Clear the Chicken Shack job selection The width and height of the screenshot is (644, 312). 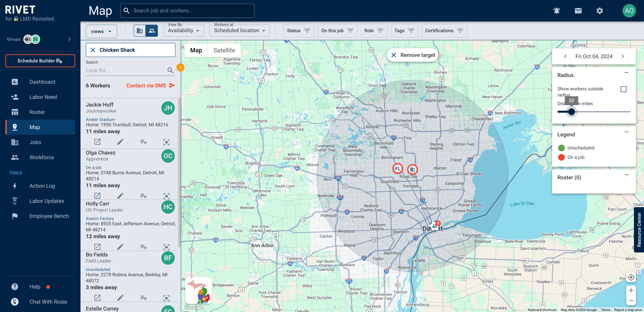point(93,50)
